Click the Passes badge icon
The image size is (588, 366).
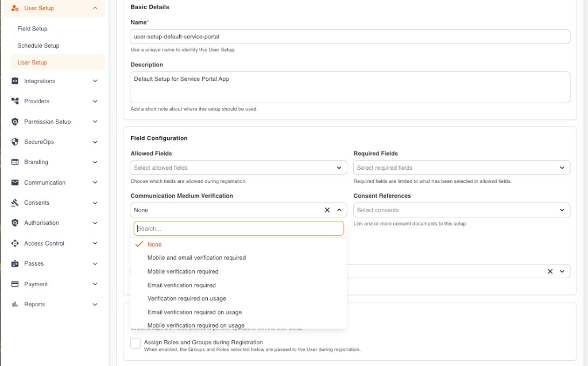click(14, 263)
